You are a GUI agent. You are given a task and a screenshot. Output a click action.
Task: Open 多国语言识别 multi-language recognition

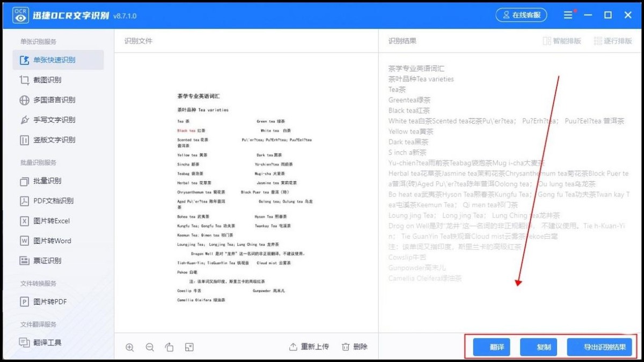(54, 100)
